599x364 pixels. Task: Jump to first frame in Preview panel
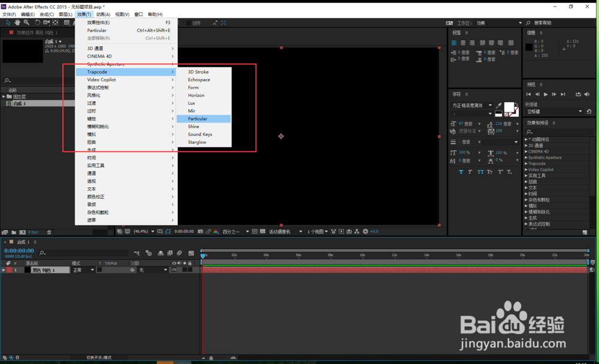point(528,95)
